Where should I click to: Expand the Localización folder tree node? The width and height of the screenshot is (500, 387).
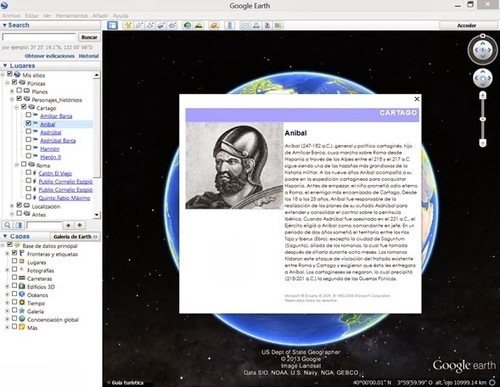(12, 206)
